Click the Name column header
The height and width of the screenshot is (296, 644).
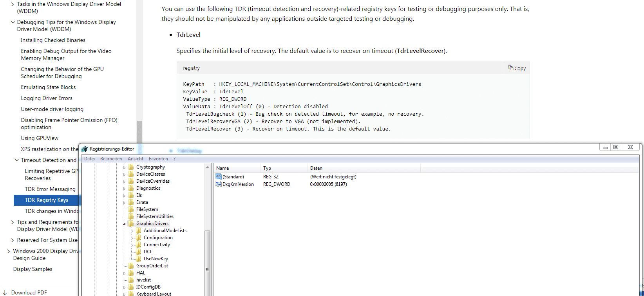[237, 168]
